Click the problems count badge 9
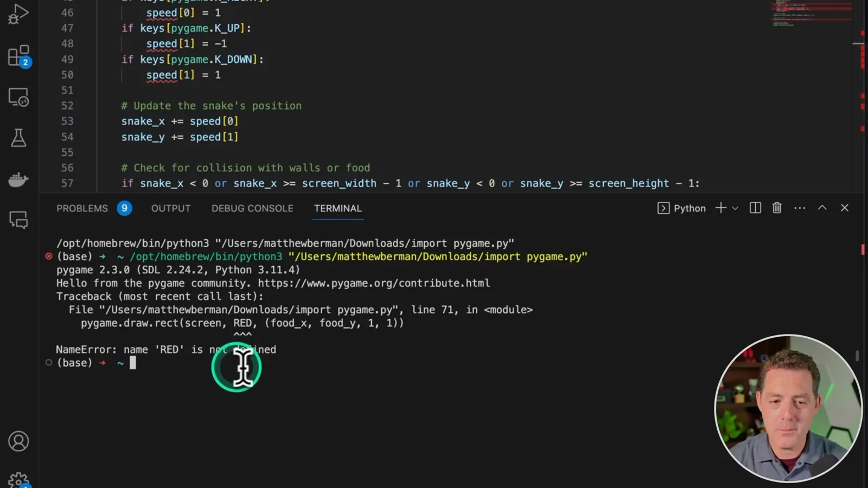 pyautogui.click(x=124, y=208)
